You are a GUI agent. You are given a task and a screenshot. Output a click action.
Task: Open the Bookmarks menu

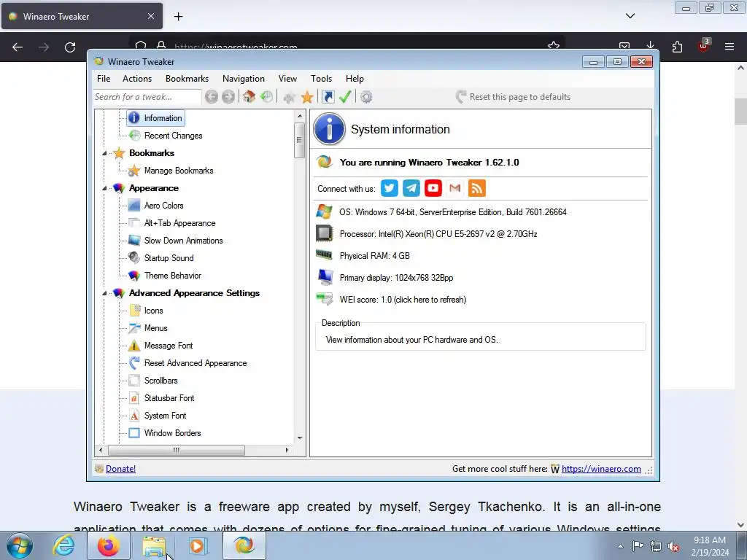point(187,79)
